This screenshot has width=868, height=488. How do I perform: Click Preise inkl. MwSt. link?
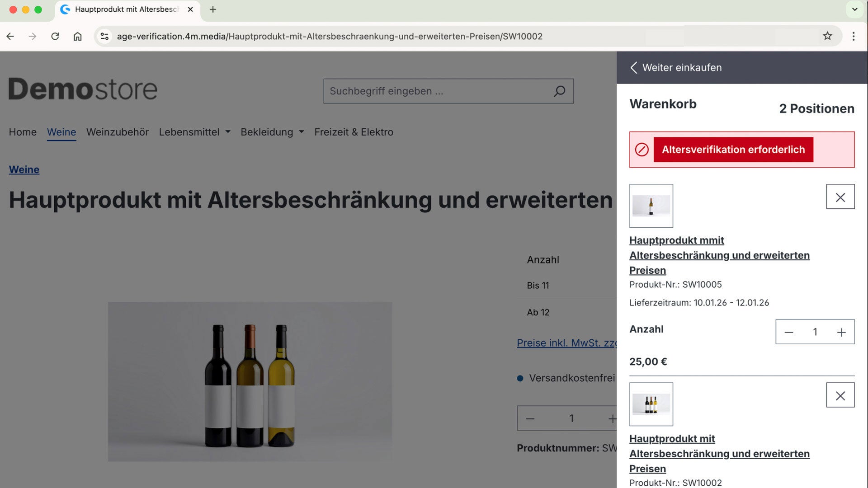tap(566, 343)
